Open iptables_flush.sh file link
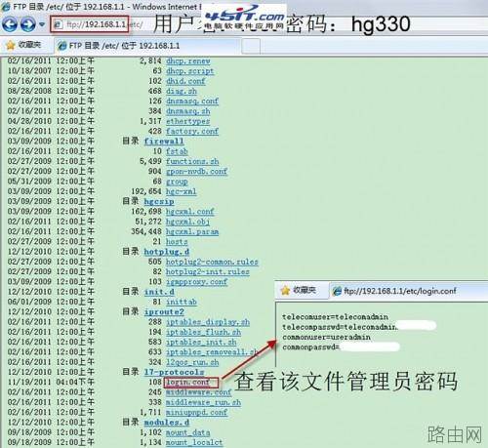The width and height of the screenshot is (488, 448). [203, 332]
